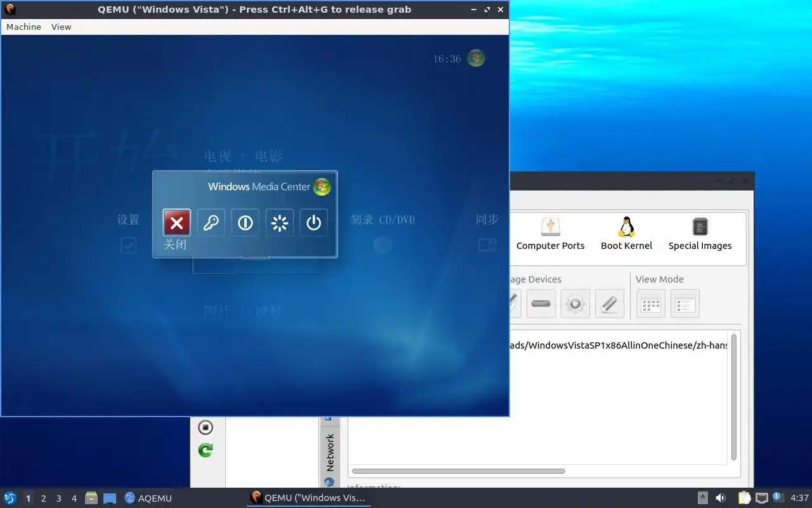This screenshot has width=812, height=508.
Task: Open the Special Images section in AQEMU
Action: (700, 234)
